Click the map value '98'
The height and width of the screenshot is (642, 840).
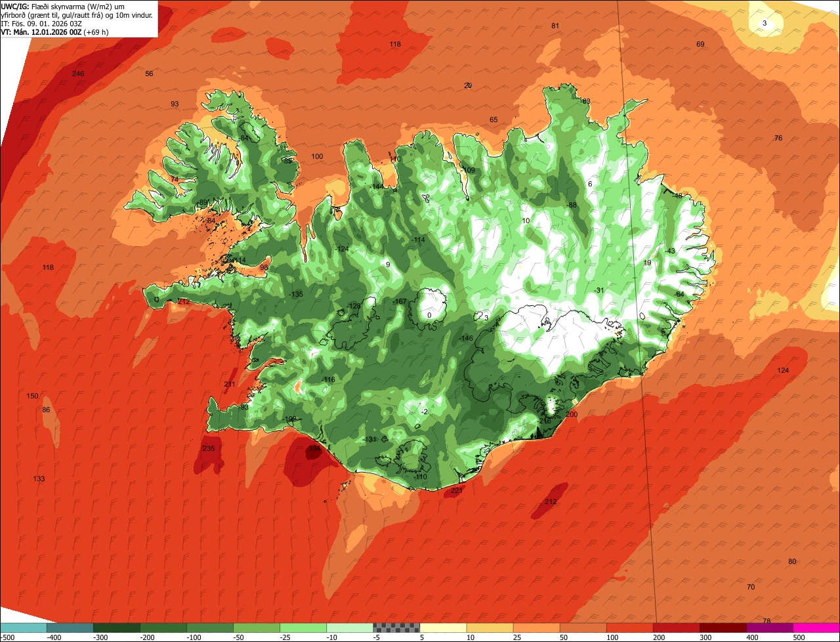264,267
